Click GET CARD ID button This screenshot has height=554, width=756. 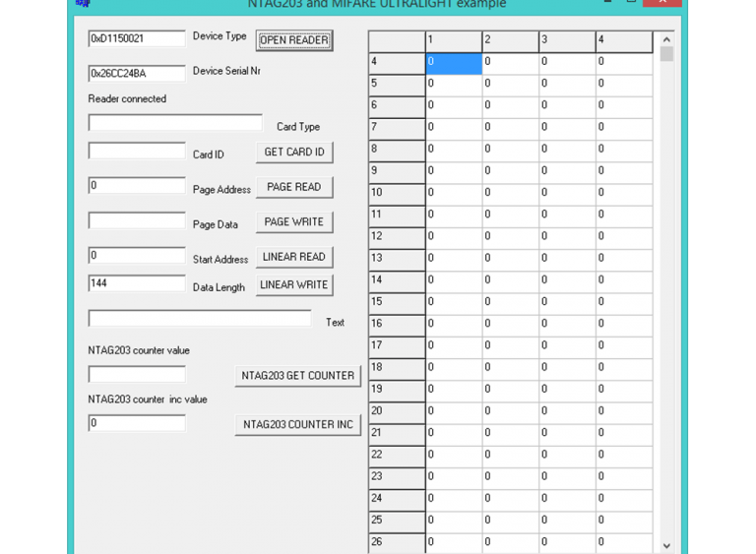click(294, 153)
